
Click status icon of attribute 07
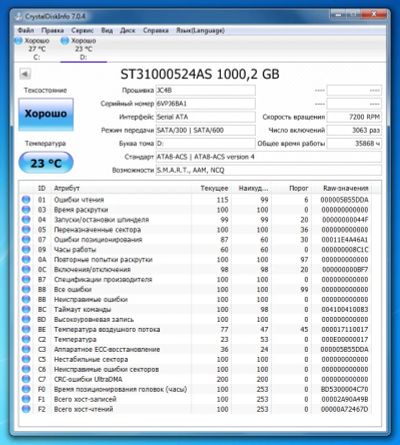26,240
